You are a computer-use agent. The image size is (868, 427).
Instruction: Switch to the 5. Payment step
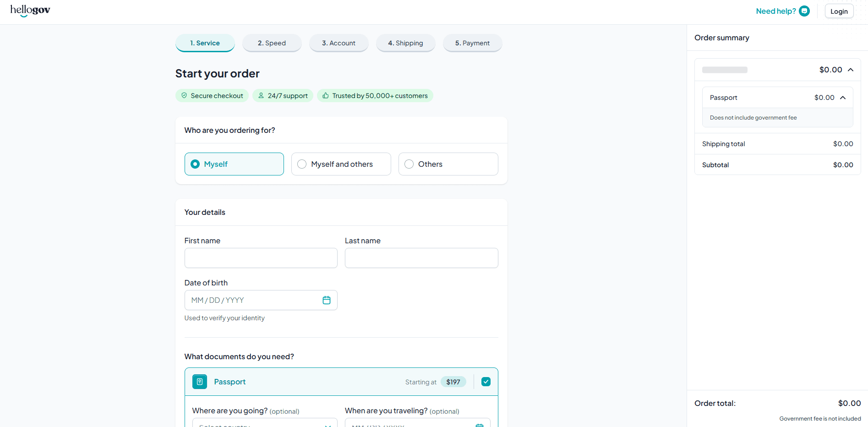(x=472, y=43)
